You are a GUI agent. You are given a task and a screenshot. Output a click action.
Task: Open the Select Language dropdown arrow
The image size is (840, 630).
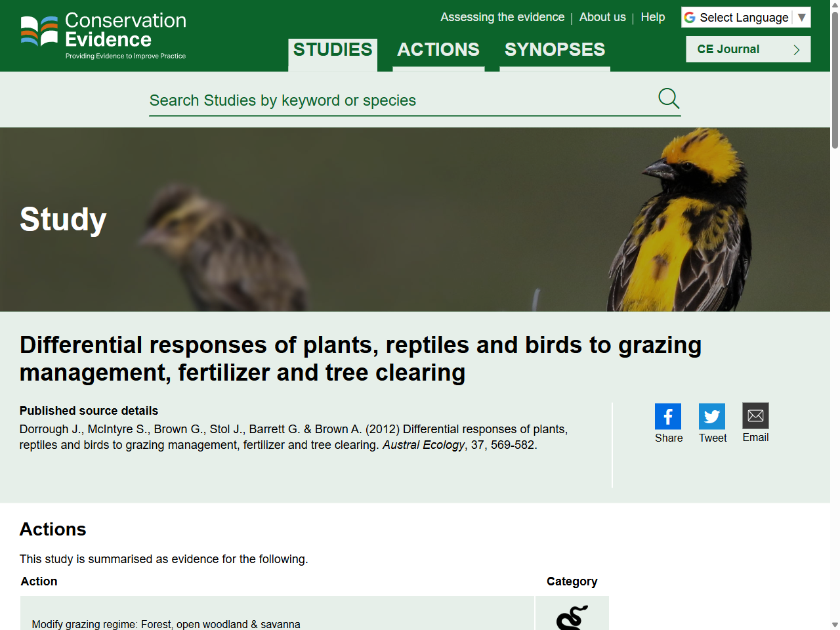point(803,17)
